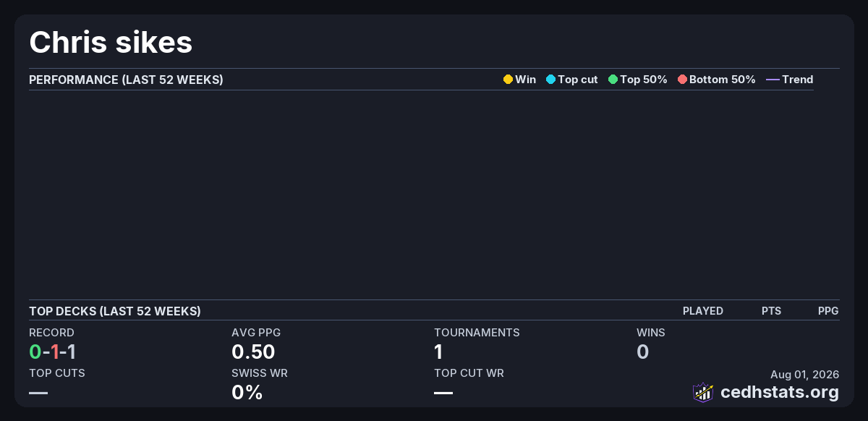
Task: Click the purple Trend line marker
Action: tap(773, 80)
